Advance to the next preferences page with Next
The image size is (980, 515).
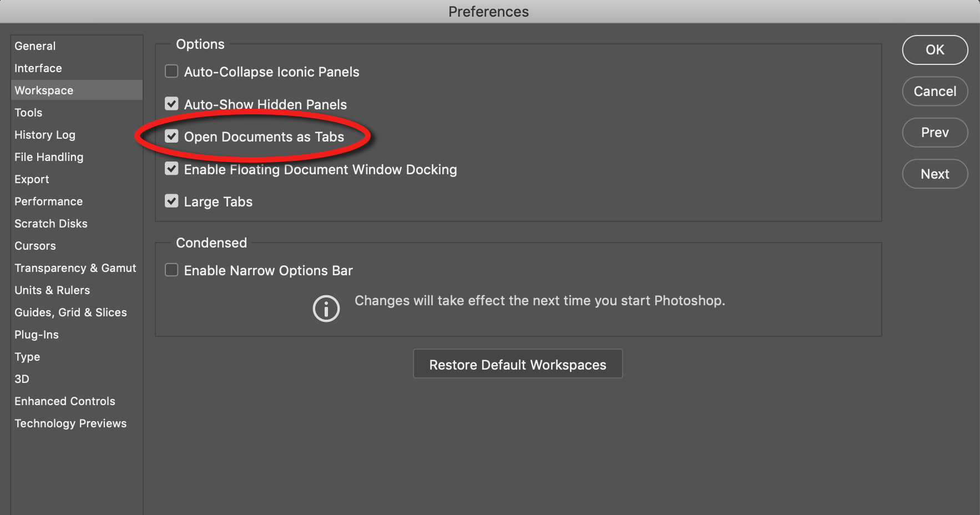click(x=934, y=174)
